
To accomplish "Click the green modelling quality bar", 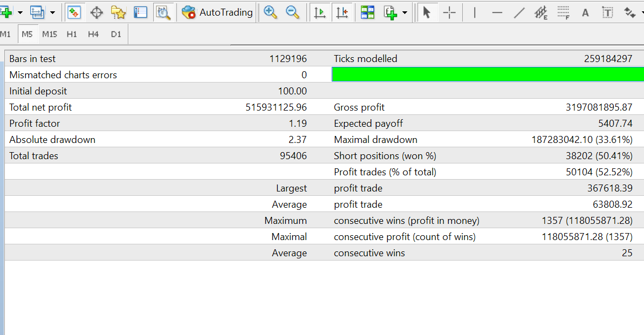I will [x=488, y=74].
